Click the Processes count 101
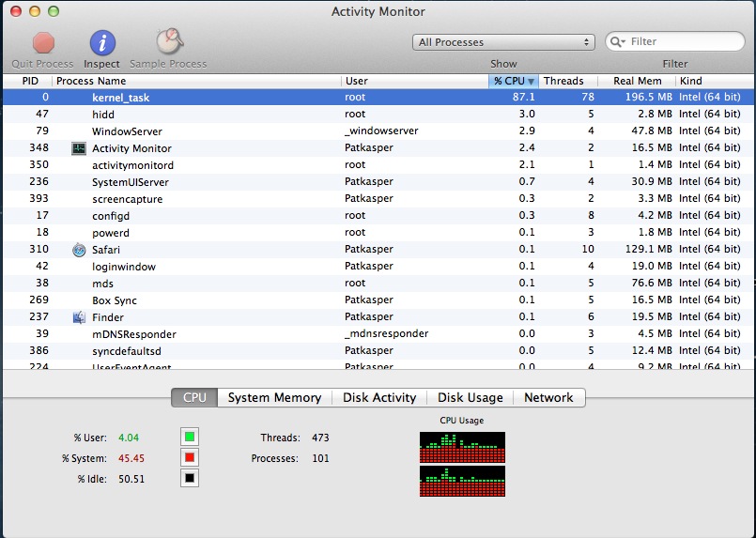Screen dimensions: 756x538 pyautogui.click(x=320, y=458)
